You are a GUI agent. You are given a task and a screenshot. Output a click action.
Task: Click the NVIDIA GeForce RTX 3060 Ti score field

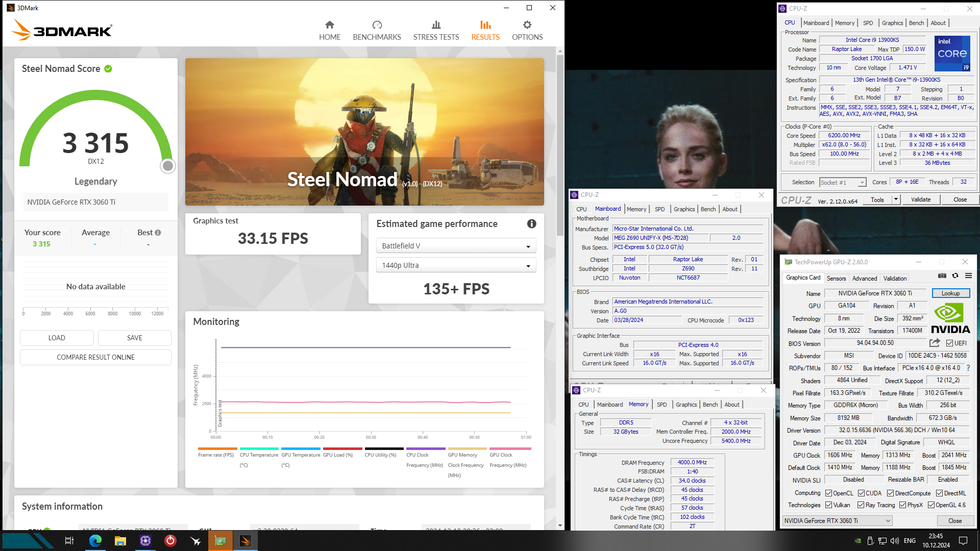[x=95, y=202]
